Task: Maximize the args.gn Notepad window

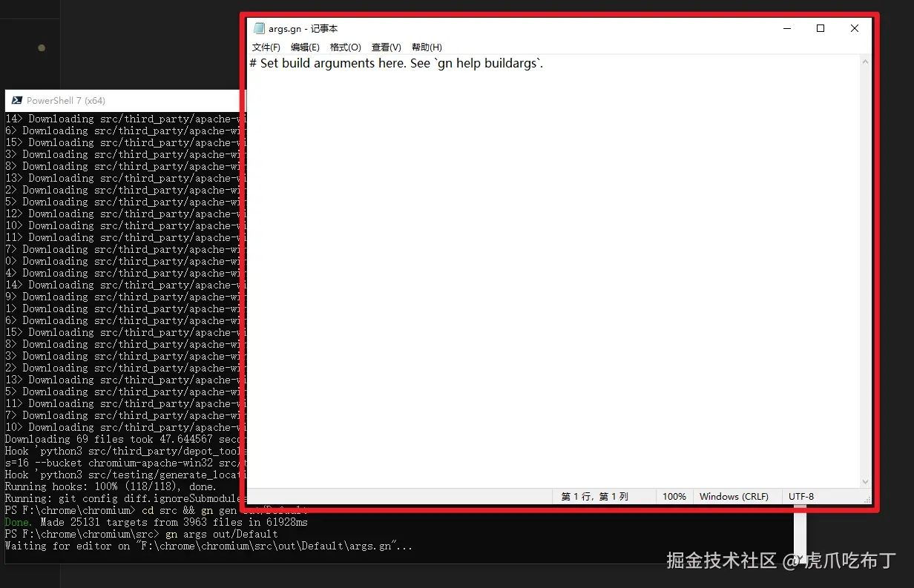Action: [821, 28]
